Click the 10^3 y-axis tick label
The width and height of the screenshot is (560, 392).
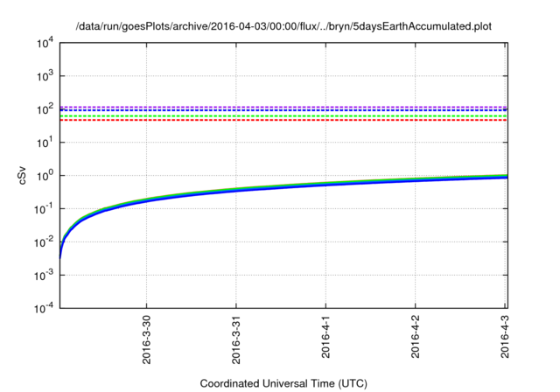coord(45,76)
